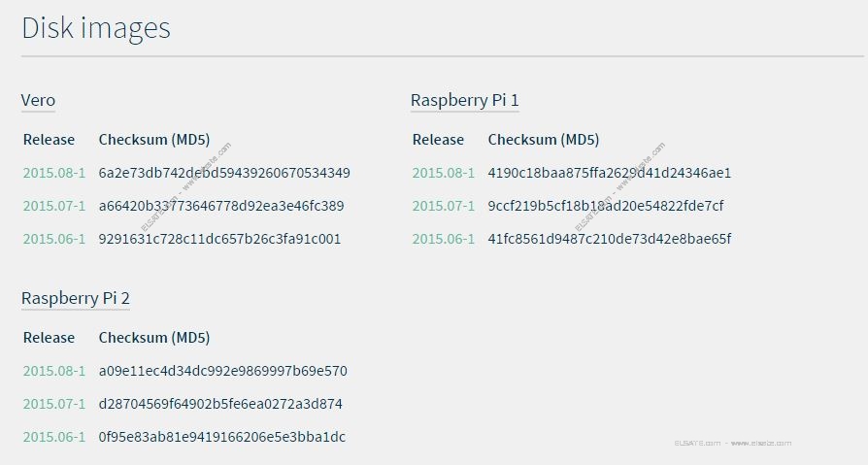Select Vero checksum starting with a66420b3
Image resolution: width=868 pixels, height=465 pixels.
pyautogui.click(x=221, y=206)
